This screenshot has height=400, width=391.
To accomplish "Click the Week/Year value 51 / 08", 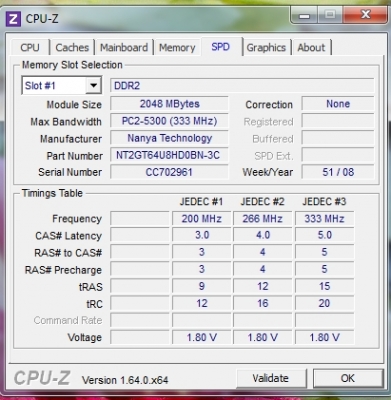I will pos(338,172).
